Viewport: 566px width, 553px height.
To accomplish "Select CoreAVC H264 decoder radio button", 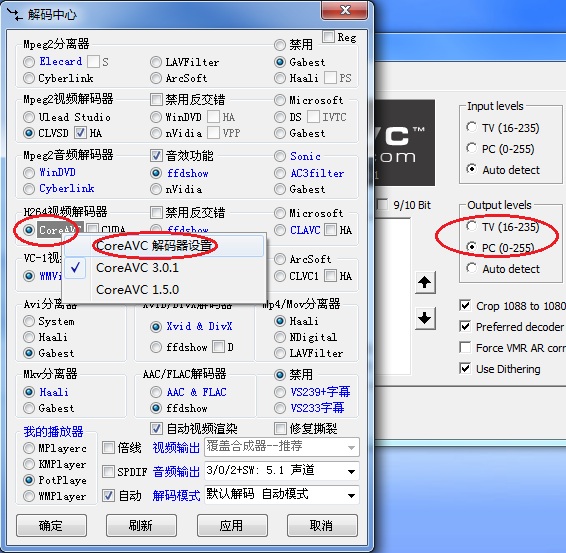I will (29, 230).
